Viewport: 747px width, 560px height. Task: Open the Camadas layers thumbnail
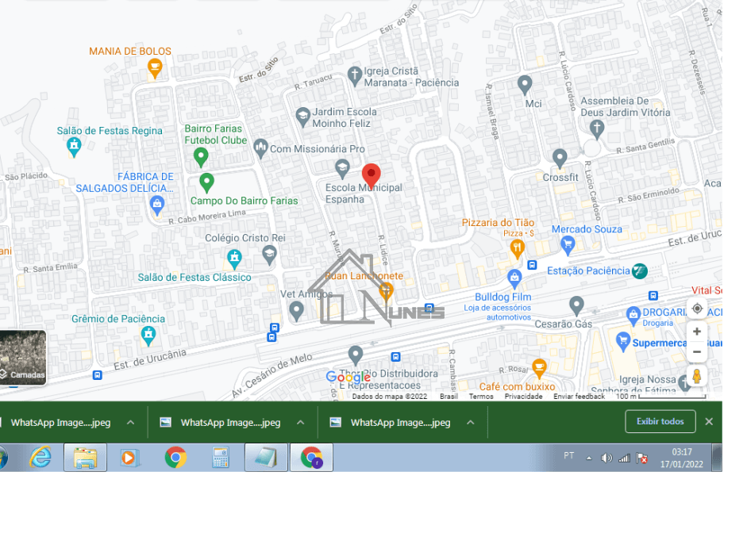pos(22,357)
